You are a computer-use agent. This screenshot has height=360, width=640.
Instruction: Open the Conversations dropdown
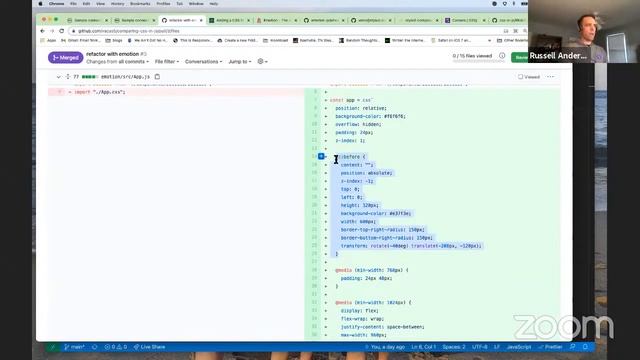coord(203,62)
